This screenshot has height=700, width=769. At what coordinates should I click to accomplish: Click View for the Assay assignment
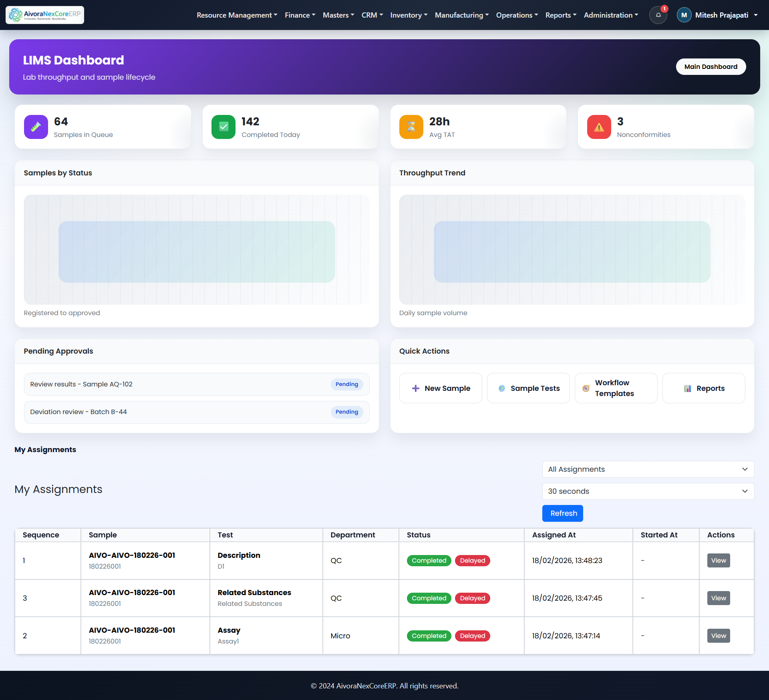click(718, 636)
